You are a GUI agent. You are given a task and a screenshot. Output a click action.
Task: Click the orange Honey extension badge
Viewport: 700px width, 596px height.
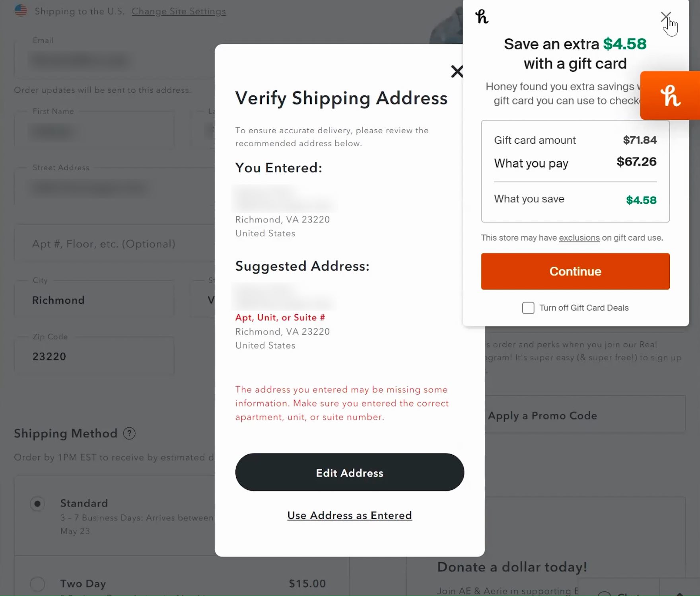(x=670, y=95)
